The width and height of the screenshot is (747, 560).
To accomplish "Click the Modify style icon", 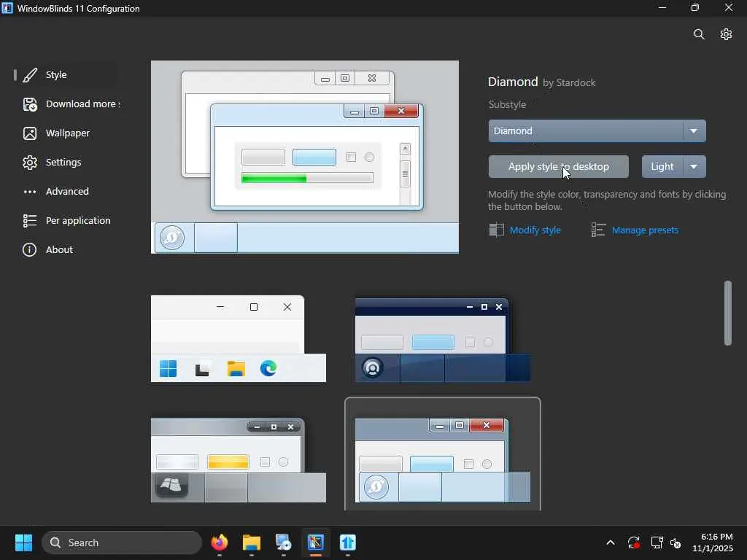I will (496, 230).
